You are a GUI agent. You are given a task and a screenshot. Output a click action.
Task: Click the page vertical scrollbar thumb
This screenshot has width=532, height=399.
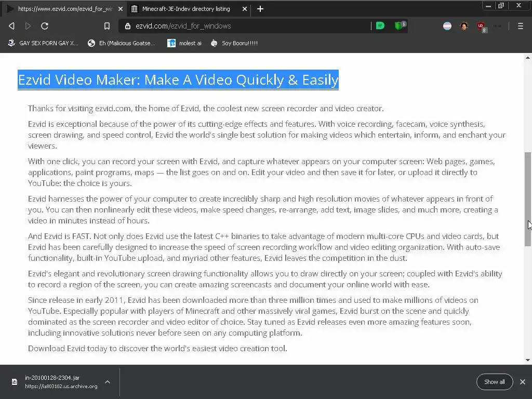(x=528, y=199)
